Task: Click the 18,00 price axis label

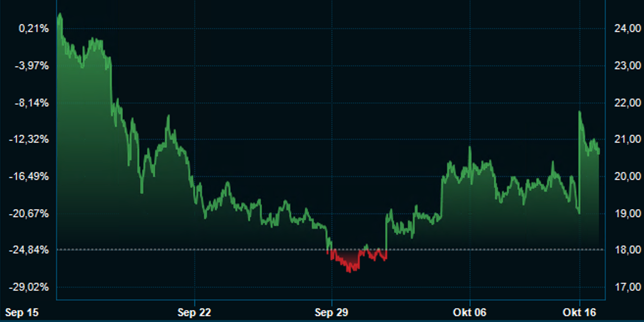Action: click(x=627, y=250)
